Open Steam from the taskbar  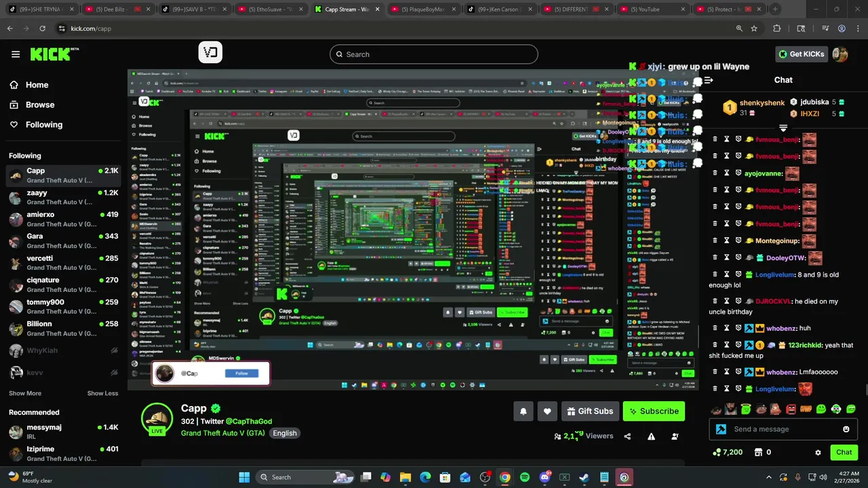[x=584, y=477]
